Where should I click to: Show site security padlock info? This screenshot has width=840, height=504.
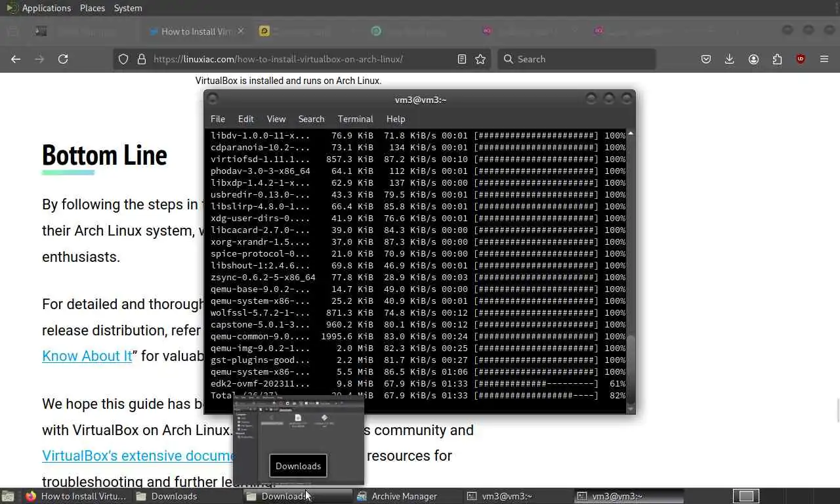click(x=141, y=59)
